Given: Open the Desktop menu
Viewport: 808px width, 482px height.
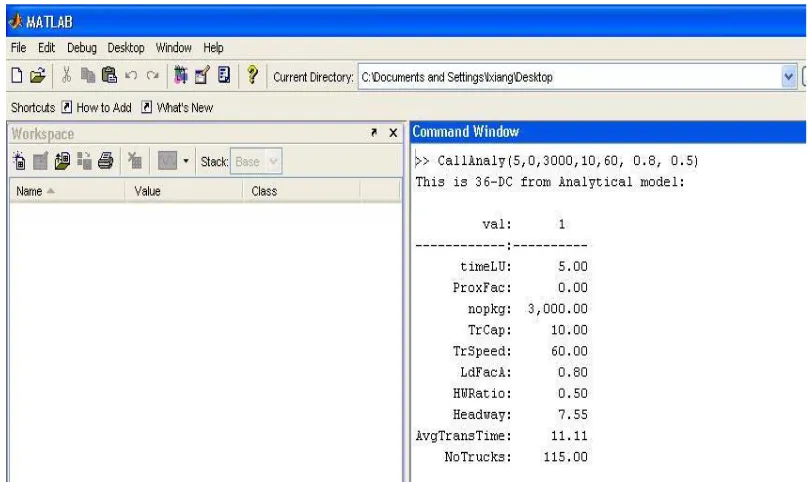Looking at the screenshot, I should pos(126,48).
